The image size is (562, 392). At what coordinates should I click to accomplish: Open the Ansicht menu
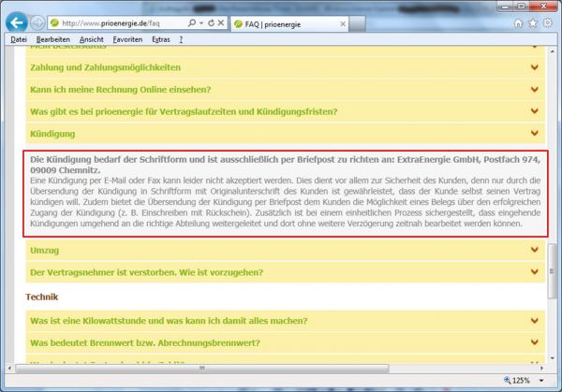pyautogui.click(x=92, y=39)
